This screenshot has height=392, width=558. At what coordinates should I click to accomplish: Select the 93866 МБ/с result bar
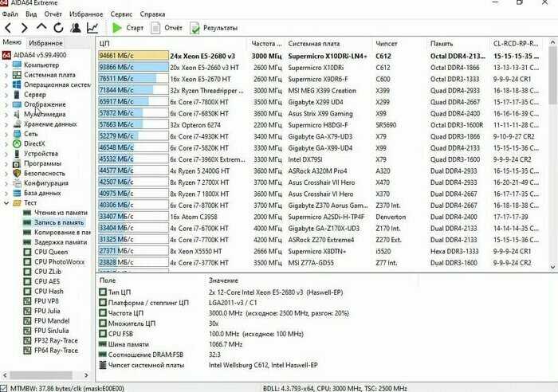(133, 67)
